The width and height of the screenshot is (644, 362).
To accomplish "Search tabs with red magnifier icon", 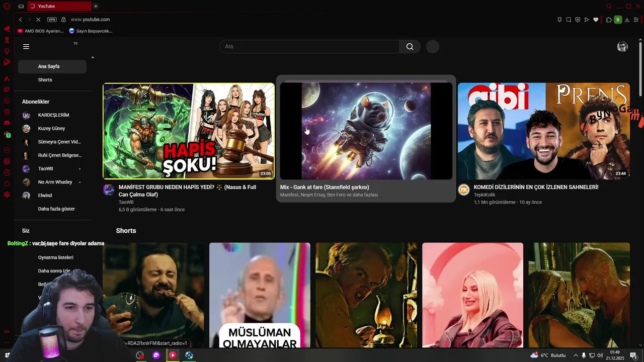I will click(x=609, y=6).
